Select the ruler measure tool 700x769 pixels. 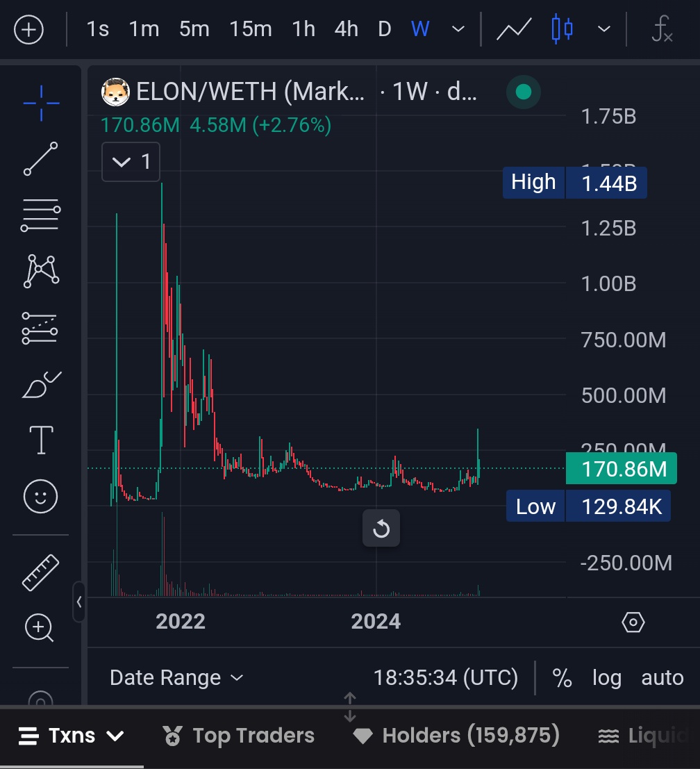click(41, 573)
